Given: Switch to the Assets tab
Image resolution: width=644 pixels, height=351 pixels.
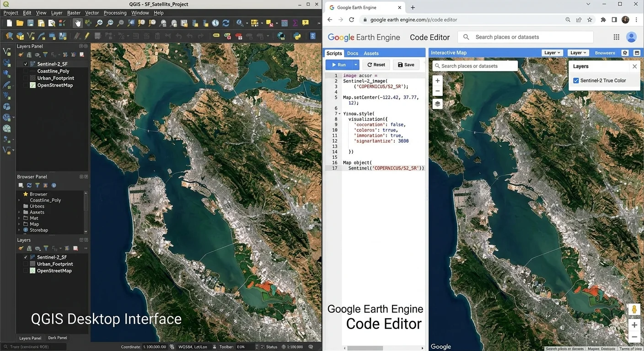Looking at the screenshot, I should point(371,53).
